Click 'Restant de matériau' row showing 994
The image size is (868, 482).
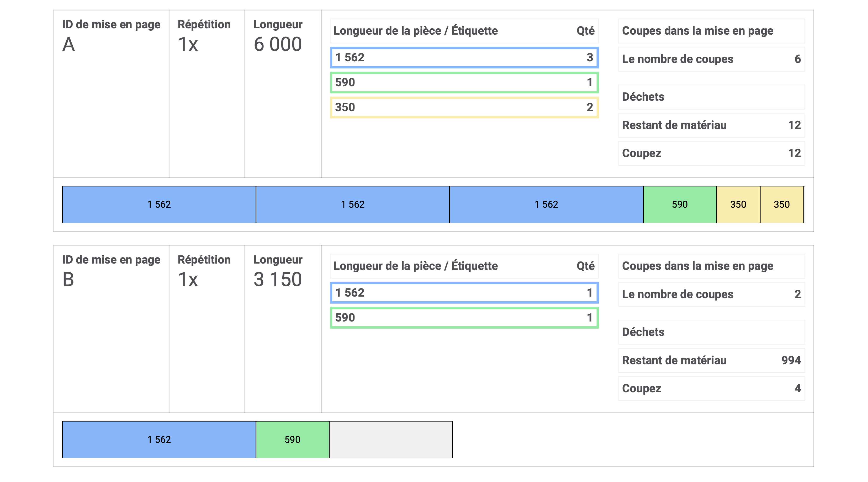click(711, 360)
